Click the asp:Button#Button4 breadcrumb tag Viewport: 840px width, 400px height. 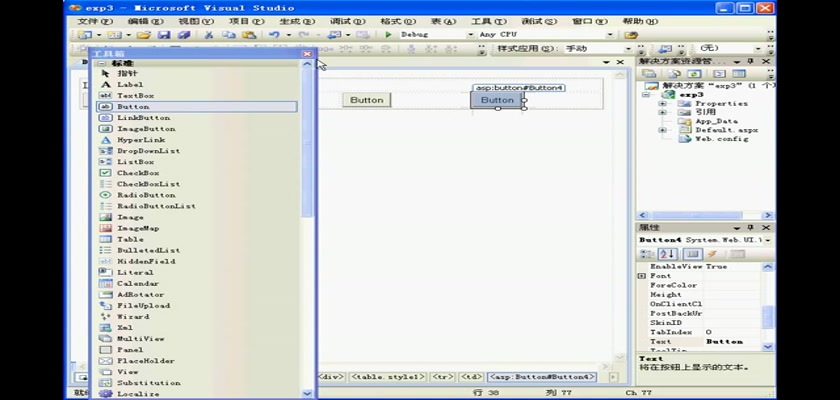(x=542, y=377)
